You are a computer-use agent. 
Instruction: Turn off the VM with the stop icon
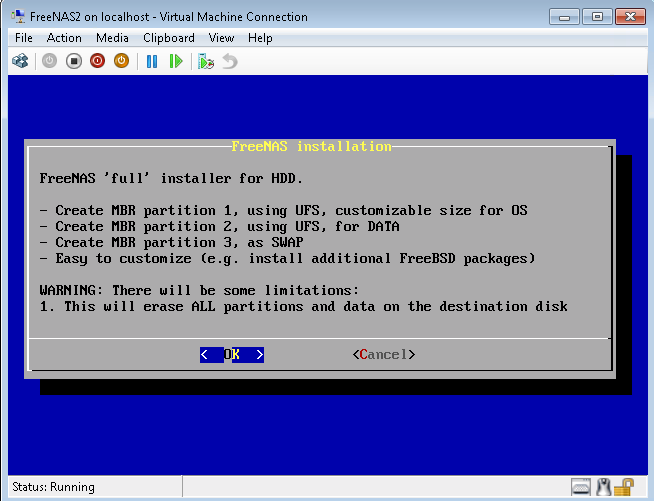coord(74,61)
